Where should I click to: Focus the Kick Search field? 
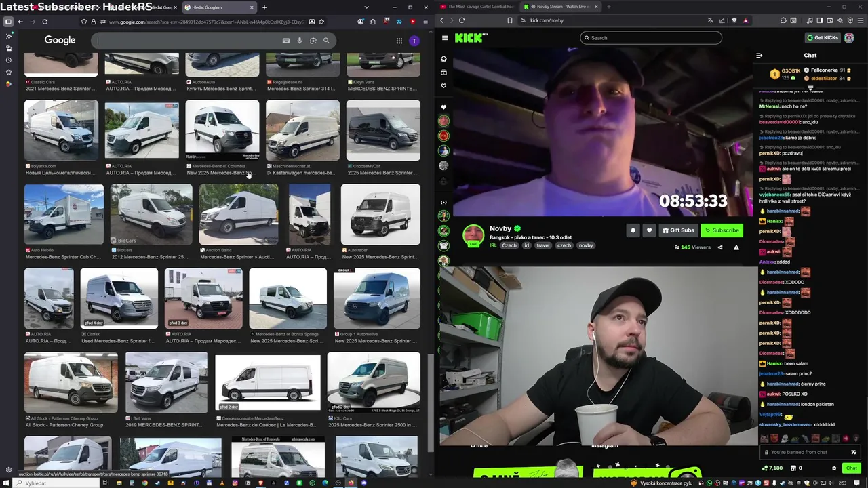pos(651,38)
